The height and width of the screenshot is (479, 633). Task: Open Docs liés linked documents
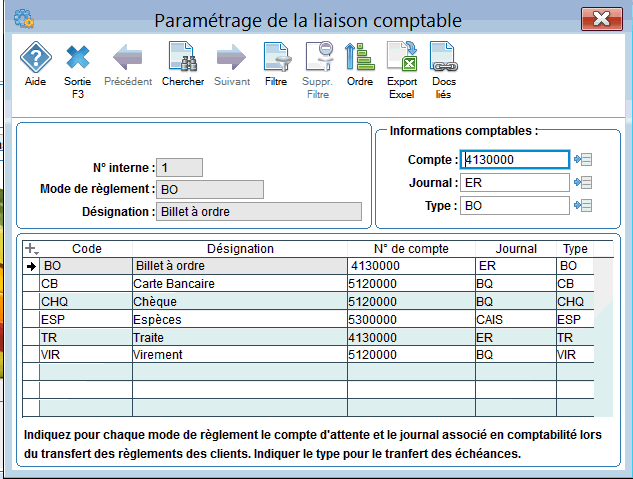point(443,58)
